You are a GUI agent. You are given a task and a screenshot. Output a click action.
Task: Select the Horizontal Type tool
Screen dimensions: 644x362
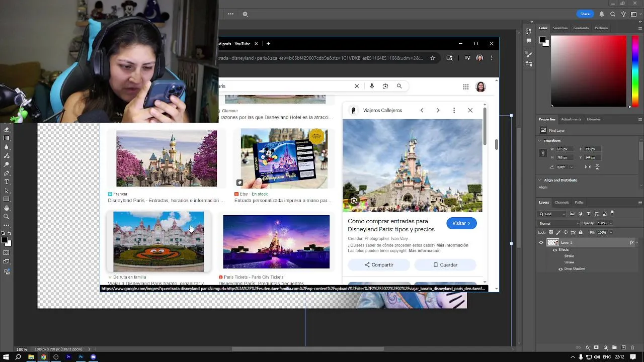[7, 182]
